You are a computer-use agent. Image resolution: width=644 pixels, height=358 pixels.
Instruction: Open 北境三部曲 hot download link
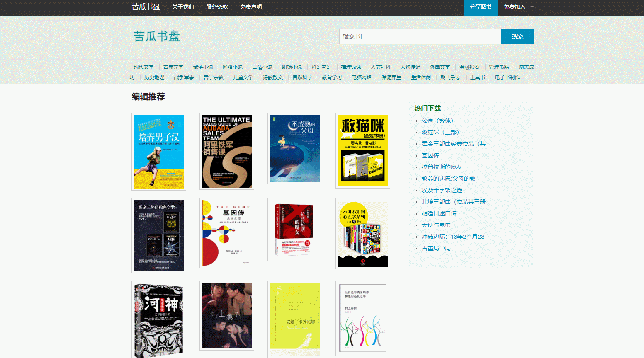pos(454,202)
